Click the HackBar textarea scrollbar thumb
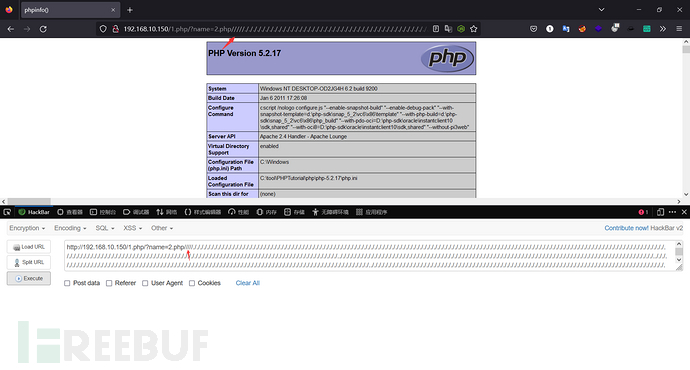The image size is (690, 370). (x=679, y=251)
